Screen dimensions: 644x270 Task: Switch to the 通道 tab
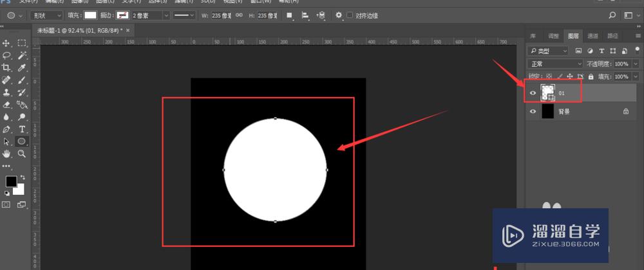592,36
